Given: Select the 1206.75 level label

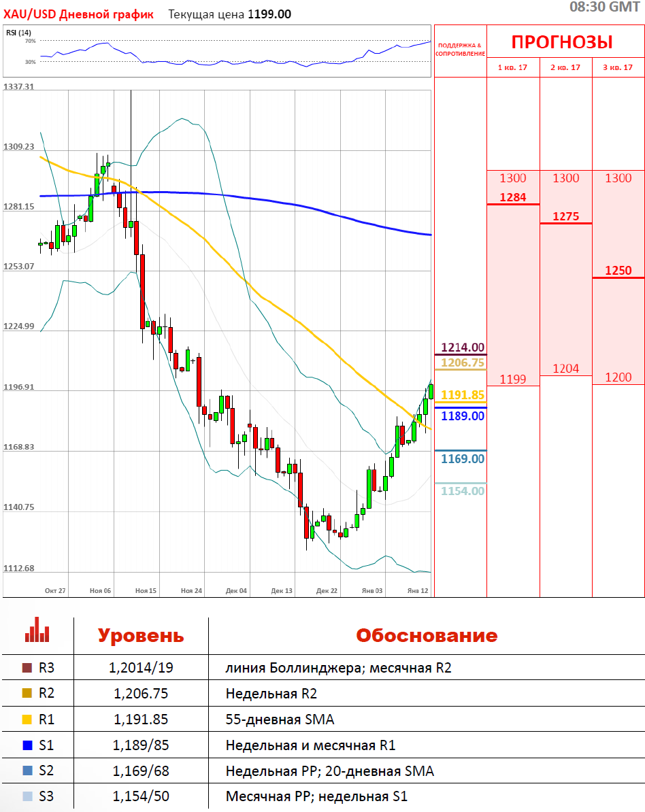Looking at the screenshot, I should [x=463, y=362].
